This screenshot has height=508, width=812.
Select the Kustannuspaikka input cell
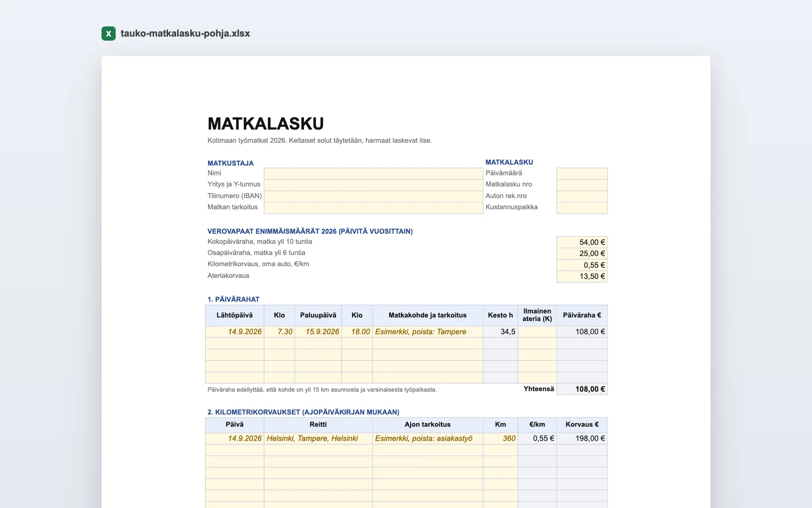[x=582, y=208]
